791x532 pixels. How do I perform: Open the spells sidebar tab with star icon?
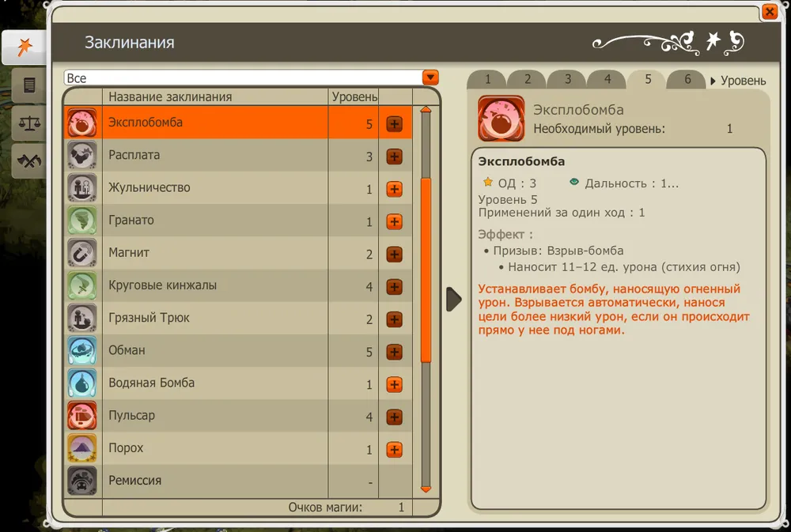(24, 47)
